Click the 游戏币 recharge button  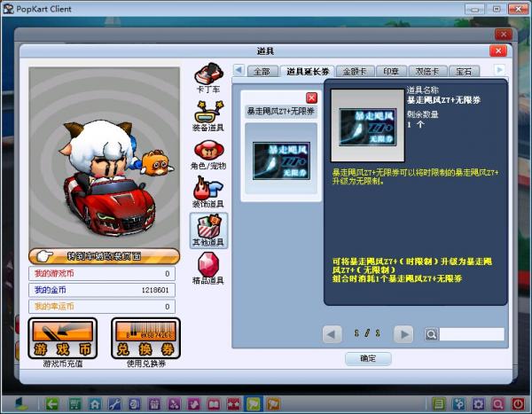point(63,339)
